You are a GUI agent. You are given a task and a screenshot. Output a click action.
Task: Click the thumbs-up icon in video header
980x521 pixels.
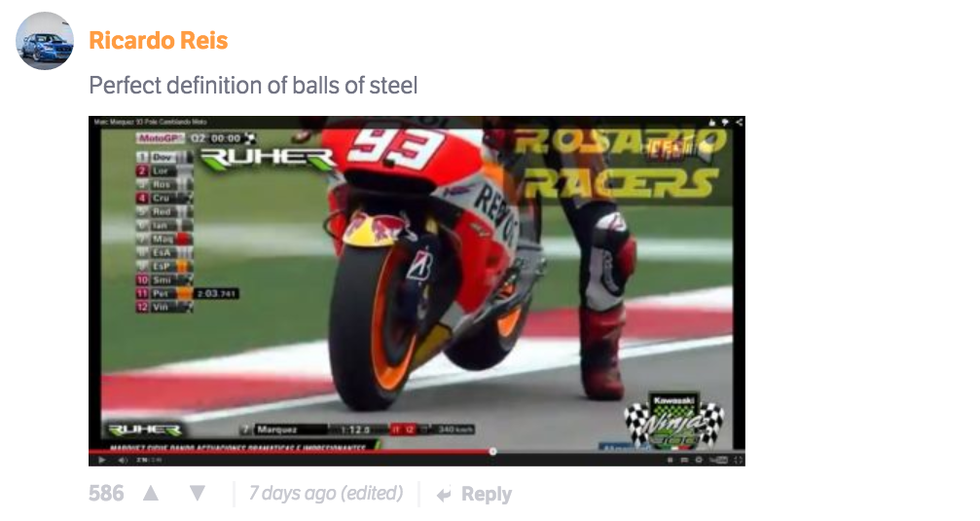point(711,123)
